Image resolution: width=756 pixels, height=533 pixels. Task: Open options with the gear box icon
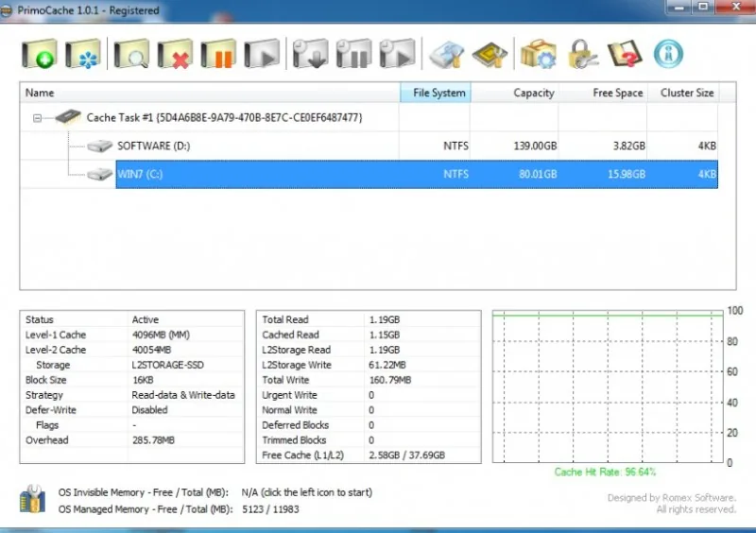point(539,54)
